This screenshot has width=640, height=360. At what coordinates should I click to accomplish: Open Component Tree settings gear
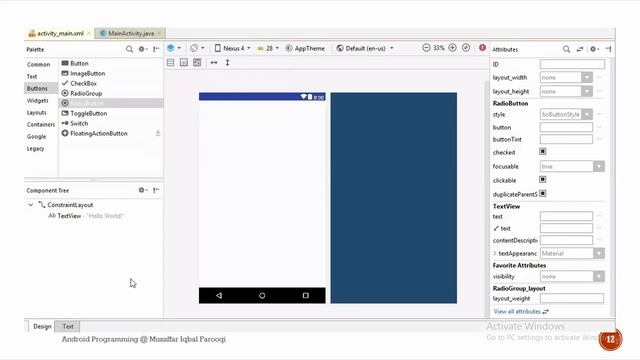(142, 190)
